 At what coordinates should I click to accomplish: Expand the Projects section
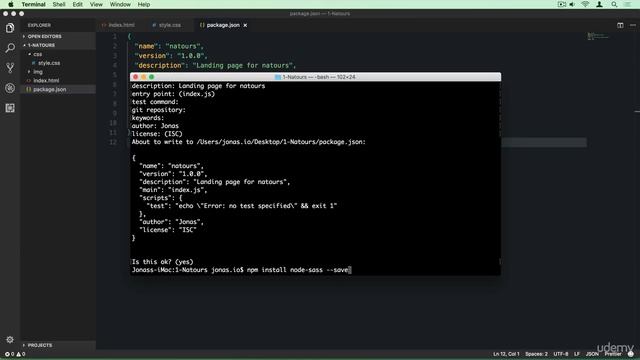[x=40, y=345]
